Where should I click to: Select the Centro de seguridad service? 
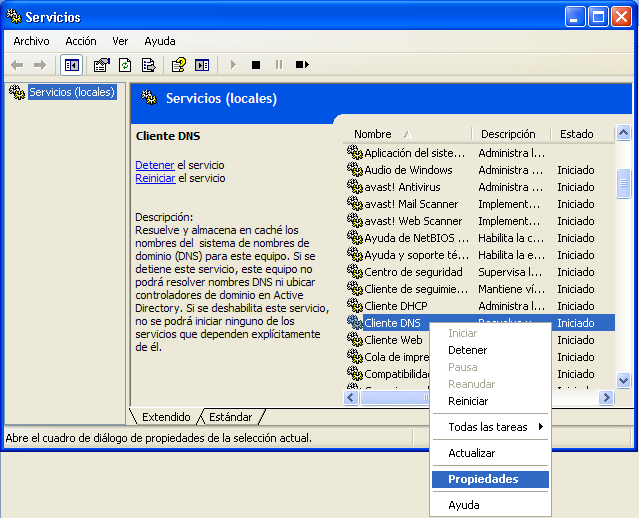coord(480,272)
